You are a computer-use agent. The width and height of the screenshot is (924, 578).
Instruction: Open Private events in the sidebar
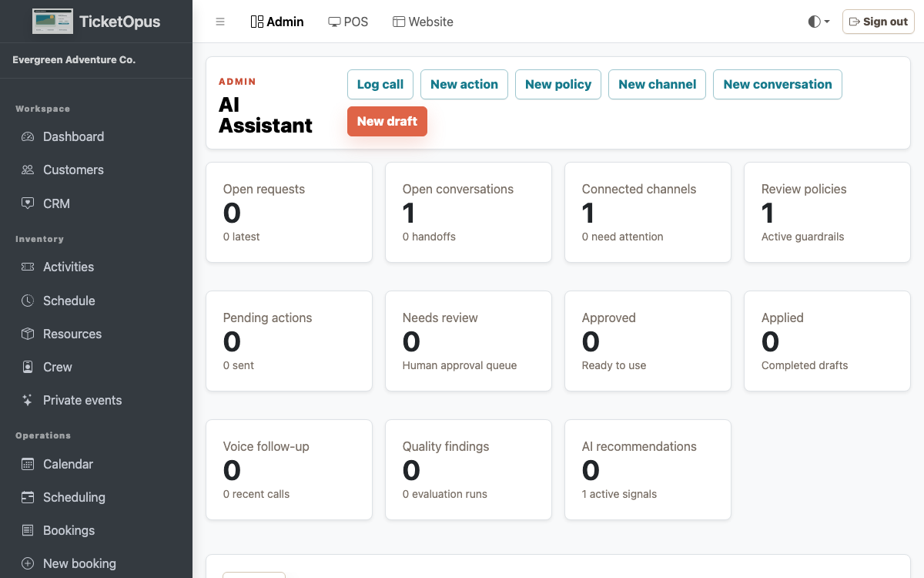click(x=96, y=401)
